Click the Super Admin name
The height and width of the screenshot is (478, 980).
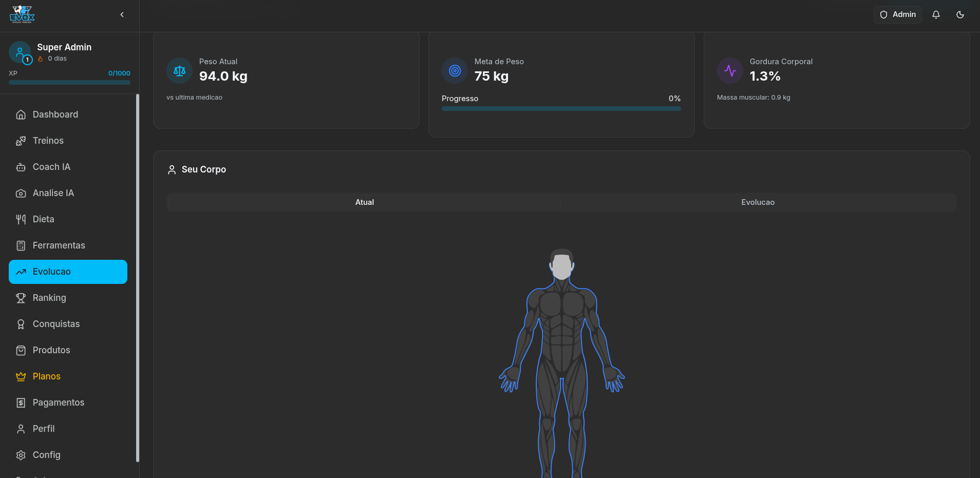(64, 47)
